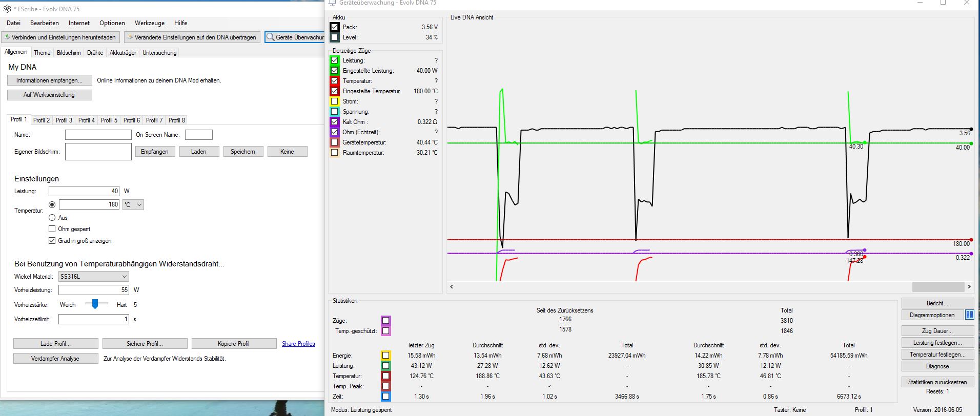Click the Verdampfer Analyse button

(x=55, y=359)
